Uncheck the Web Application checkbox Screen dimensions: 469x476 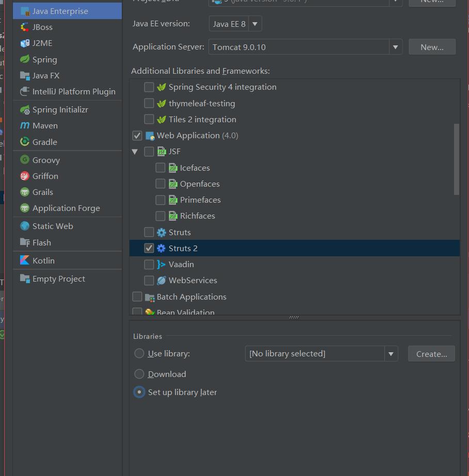tap(137, 136)
